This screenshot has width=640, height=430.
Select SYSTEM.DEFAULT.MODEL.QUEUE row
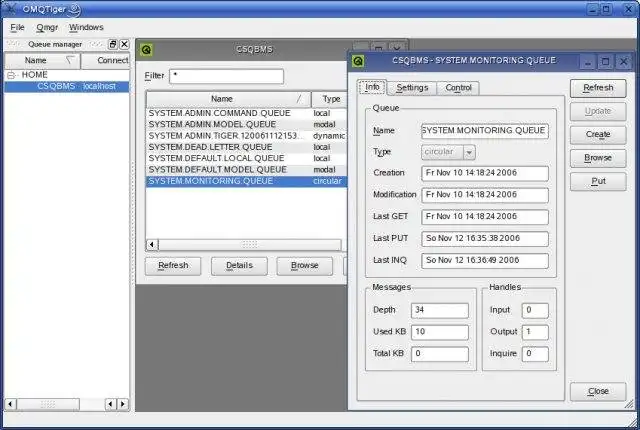[246, 170]
